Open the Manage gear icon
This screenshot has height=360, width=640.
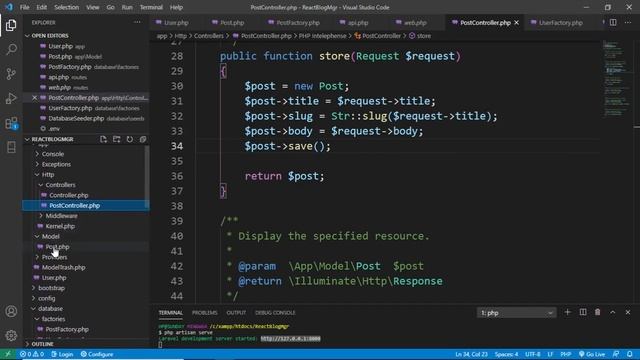(11, 336)
